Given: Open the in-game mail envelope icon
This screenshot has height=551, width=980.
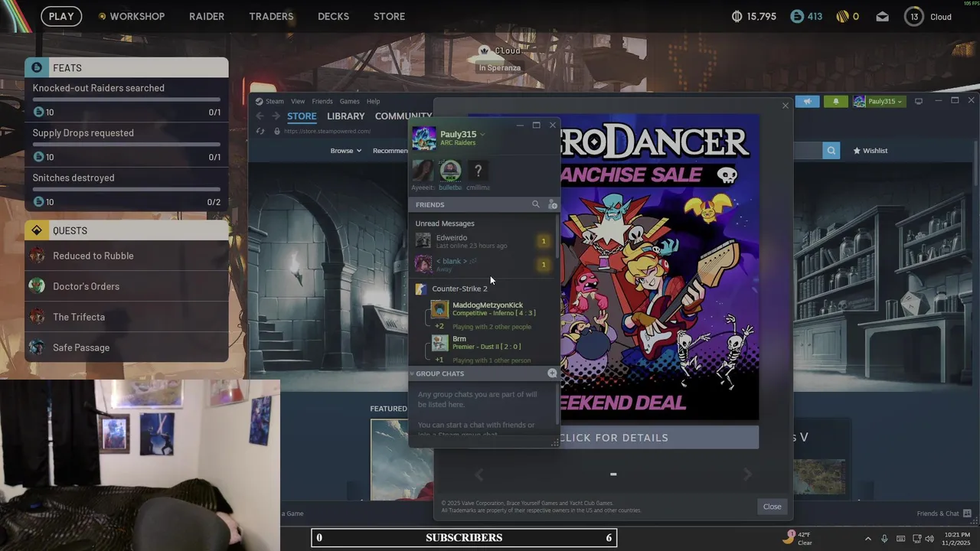Looking at the screenshot, I should point(883,17).
